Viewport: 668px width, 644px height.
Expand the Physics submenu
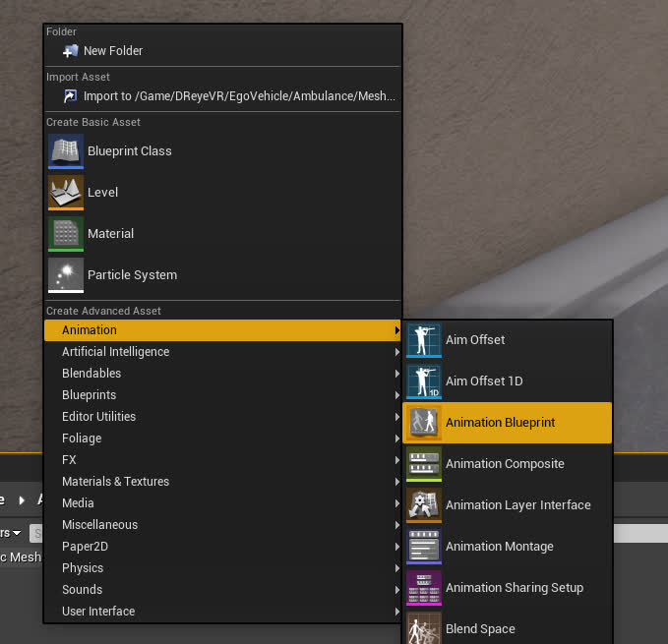83,568
